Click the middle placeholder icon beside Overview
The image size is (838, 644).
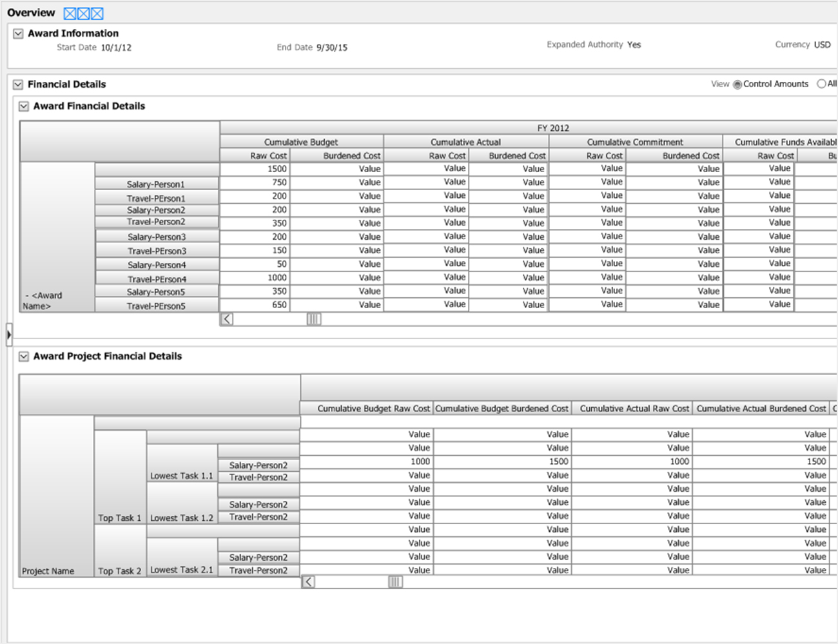83,14
